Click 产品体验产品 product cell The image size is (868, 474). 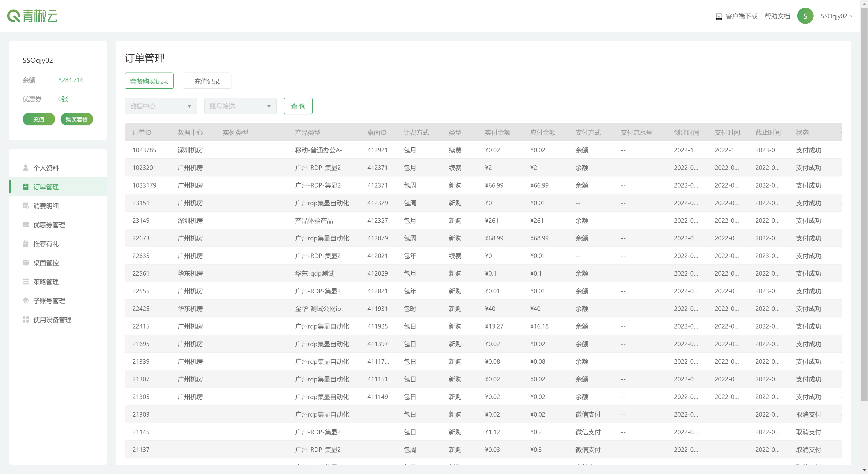tap(314, 220)
